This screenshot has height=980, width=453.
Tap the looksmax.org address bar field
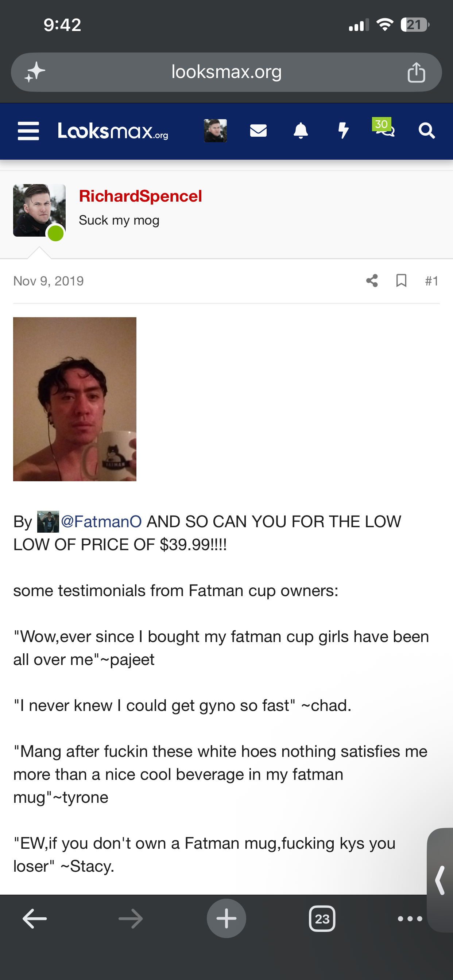226,72
